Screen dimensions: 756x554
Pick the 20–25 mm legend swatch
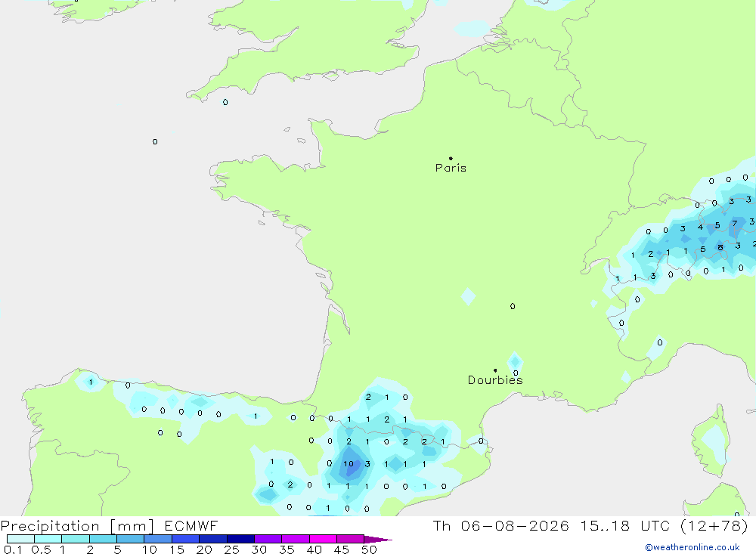(x=213, y=539)
